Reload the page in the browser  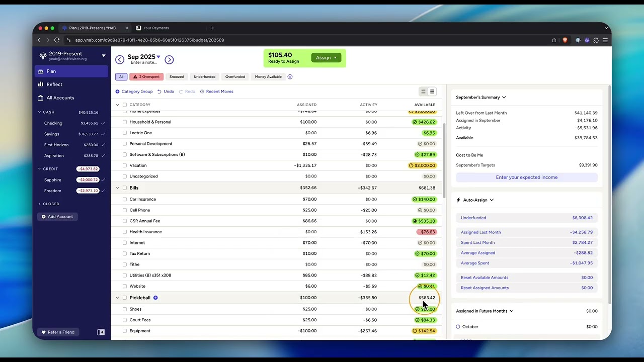click(x=57, y=40)
